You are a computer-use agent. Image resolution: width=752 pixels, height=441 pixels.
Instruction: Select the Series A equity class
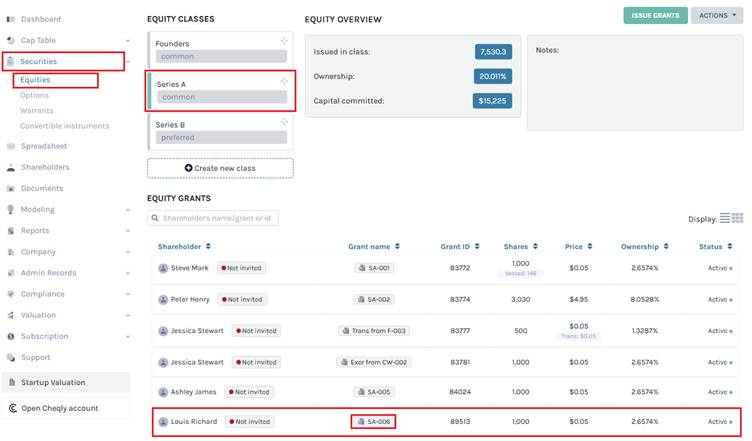220,90
